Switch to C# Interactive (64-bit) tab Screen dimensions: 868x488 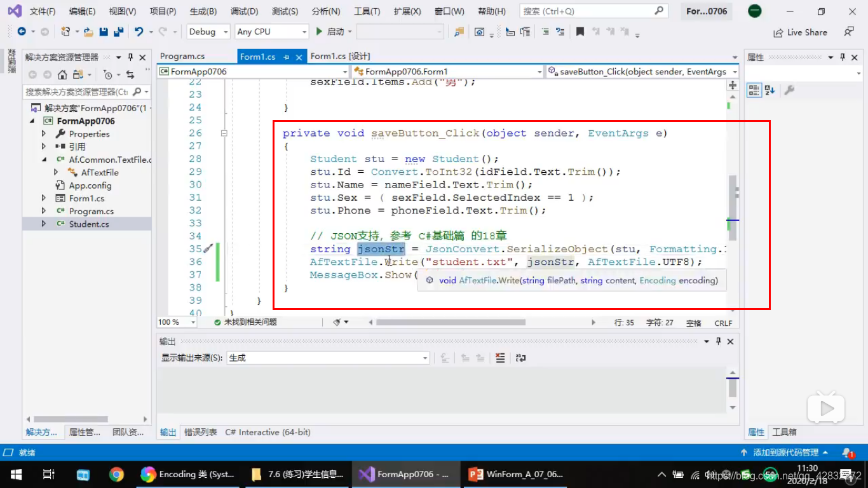(268, 432)
